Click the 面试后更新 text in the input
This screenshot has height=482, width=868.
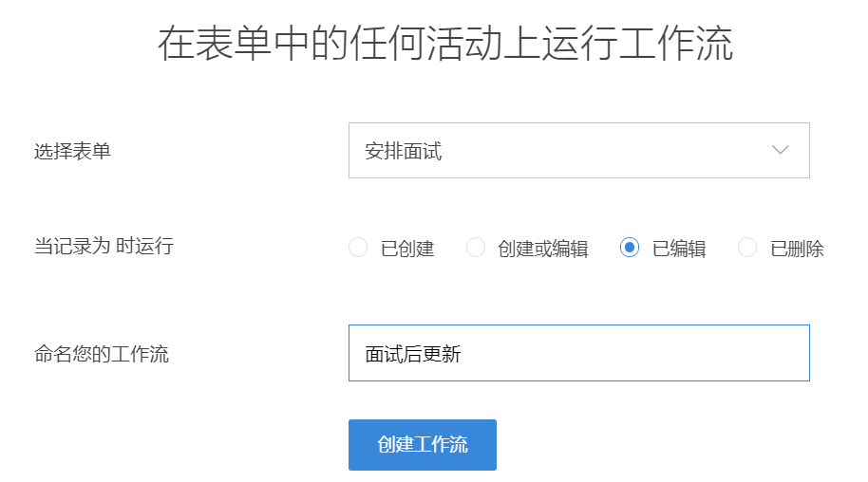(x=413, y=354)
